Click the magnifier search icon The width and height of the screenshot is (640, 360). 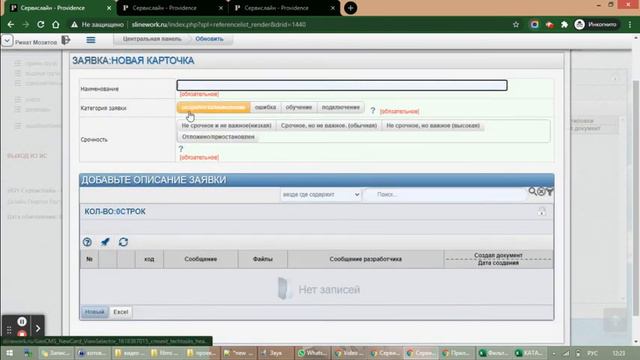point(532,191)
